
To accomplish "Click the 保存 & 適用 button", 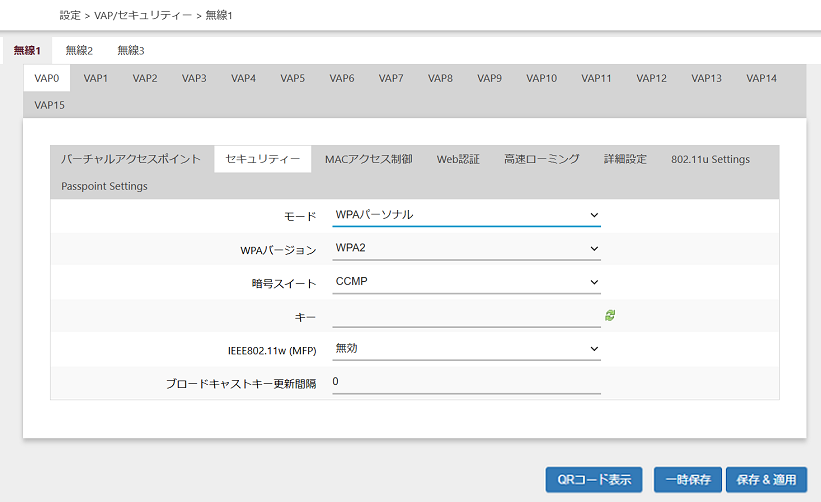I will 765,479.
